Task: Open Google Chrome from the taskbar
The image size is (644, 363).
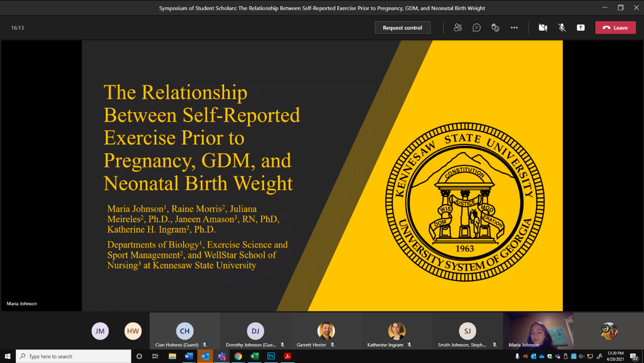Action: [x=238, y=356]
